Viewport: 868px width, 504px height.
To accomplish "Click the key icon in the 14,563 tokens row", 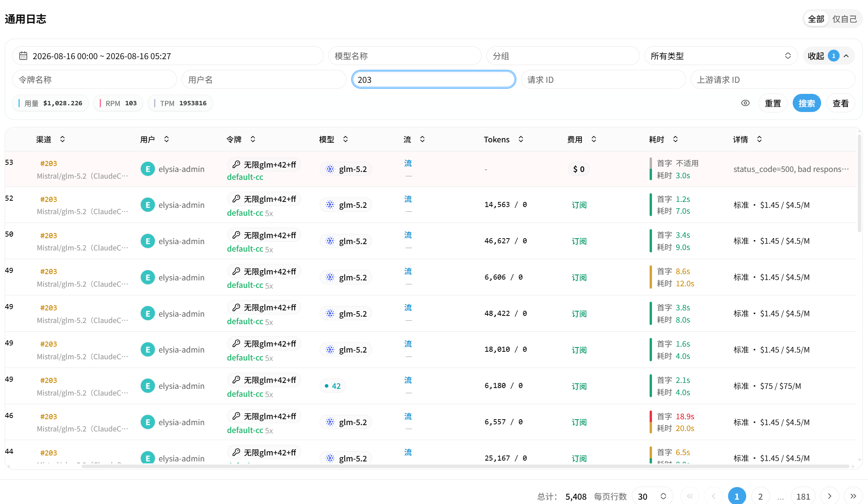I will 236,199.
